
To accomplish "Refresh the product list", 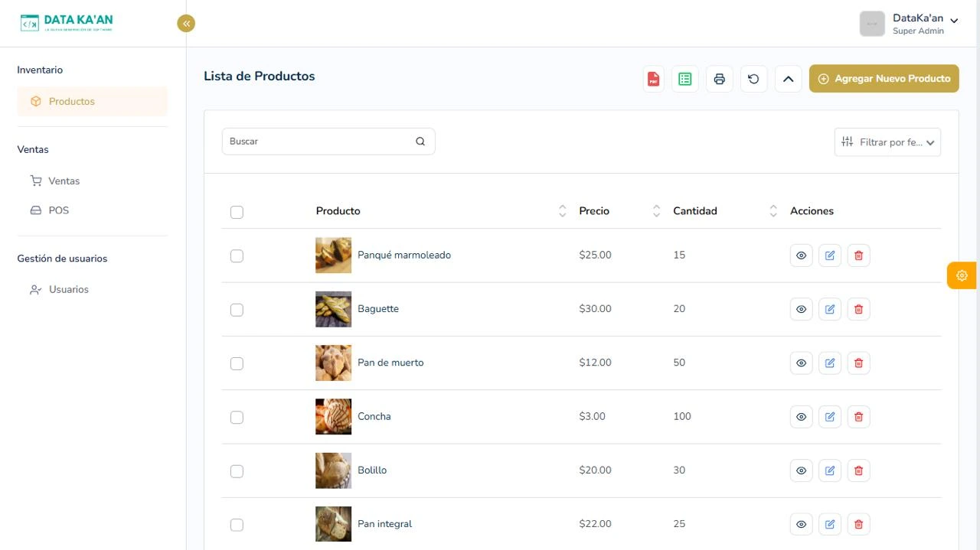I will click(753, 79).
